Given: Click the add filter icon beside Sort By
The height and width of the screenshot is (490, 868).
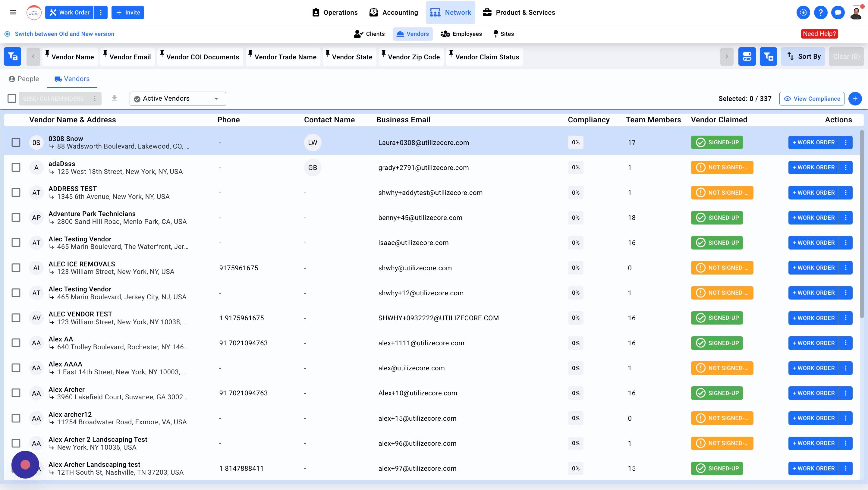Looking at the screenshot, I should coord(768,57).
